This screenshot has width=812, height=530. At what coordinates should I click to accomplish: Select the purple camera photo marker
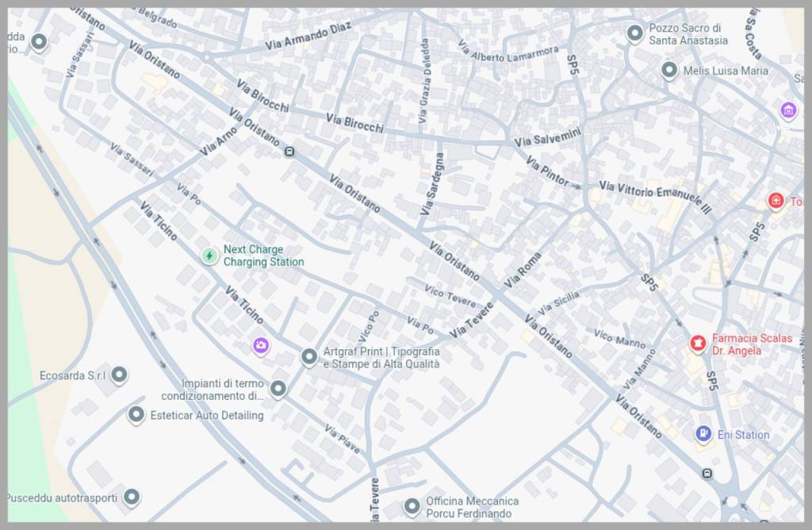tap(260, 344)
